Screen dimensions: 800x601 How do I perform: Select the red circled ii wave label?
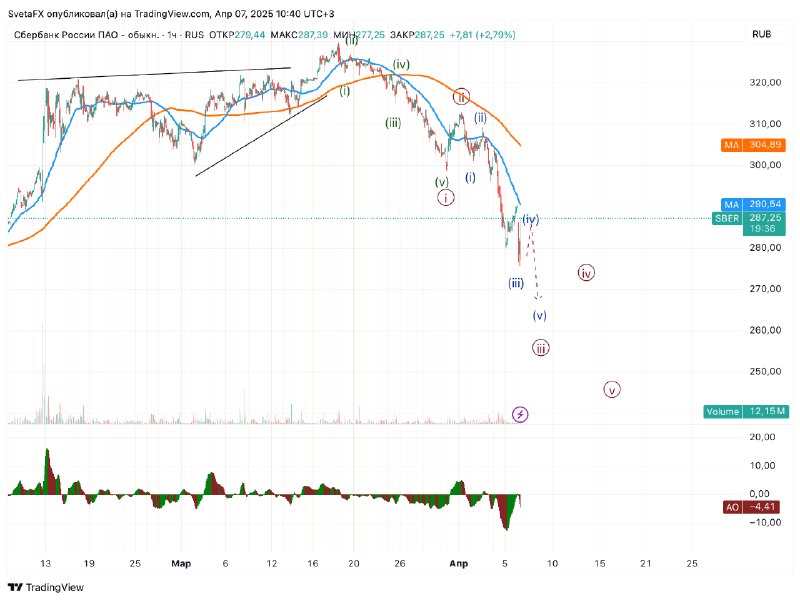click(461, 96)
